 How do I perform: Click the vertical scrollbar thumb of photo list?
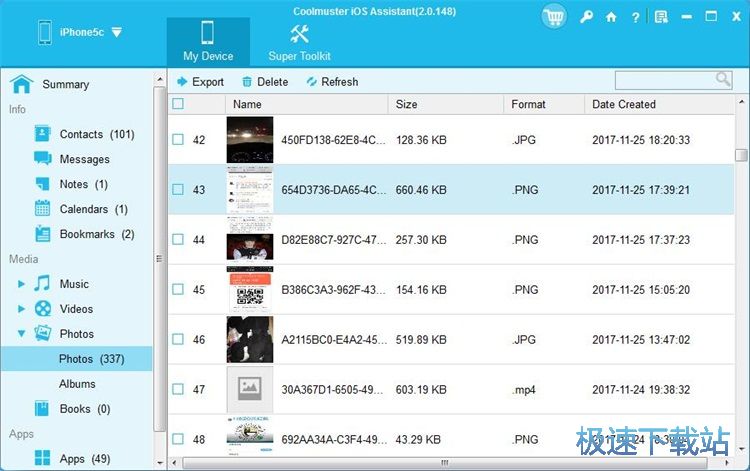(741, 155)
